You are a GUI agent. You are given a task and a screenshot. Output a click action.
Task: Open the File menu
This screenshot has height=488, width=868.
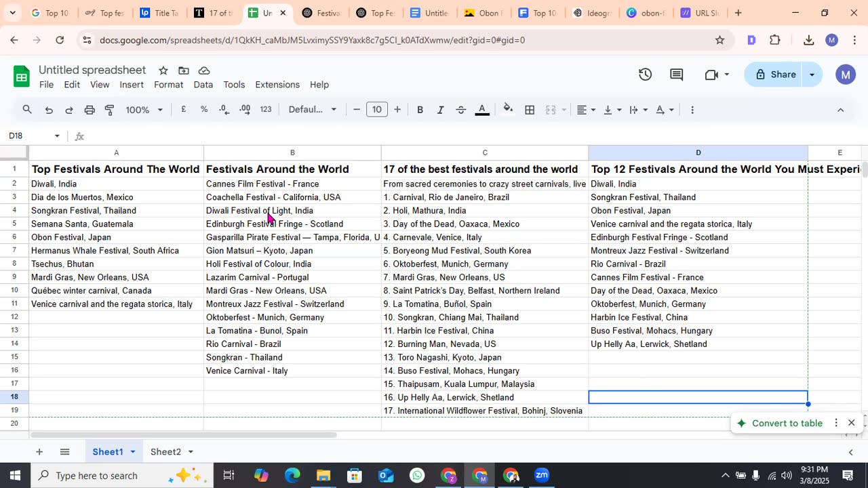(x=46, y=85)
